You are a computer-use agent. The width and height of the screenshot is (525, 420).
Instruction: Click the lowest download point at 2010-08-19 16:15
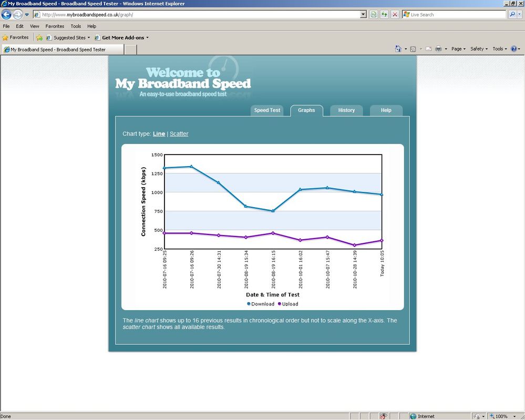[x=273, y=211]
